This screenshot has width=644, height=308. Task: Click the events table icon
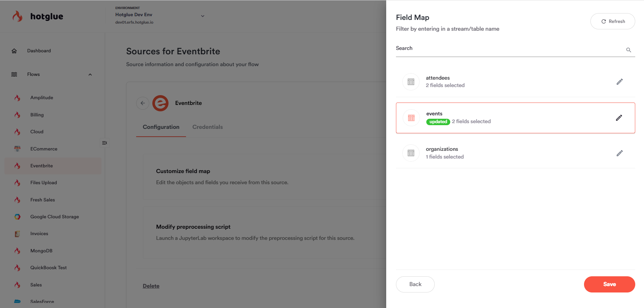point(411,118)
